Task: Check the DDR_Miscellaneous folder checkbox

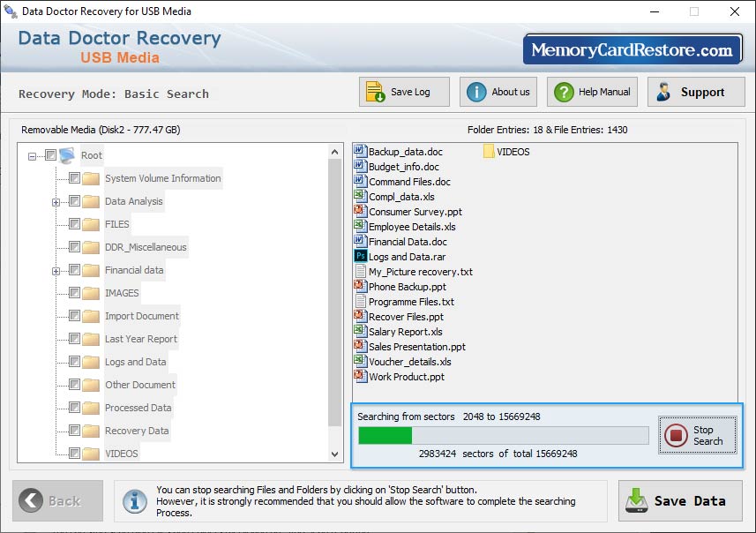Action: (74, 247)
